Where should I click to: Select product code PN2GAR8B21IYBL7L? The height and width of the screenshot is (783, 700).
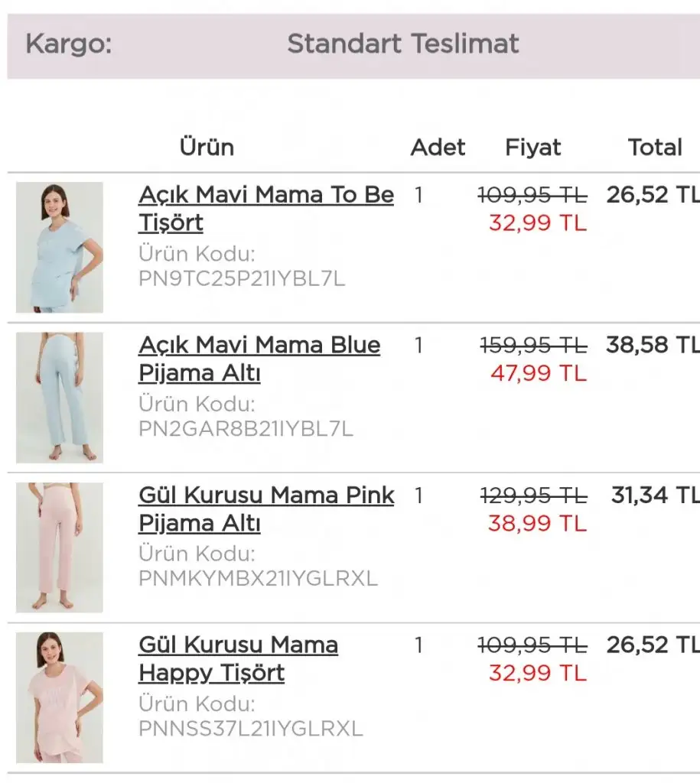tap(246, 429)
